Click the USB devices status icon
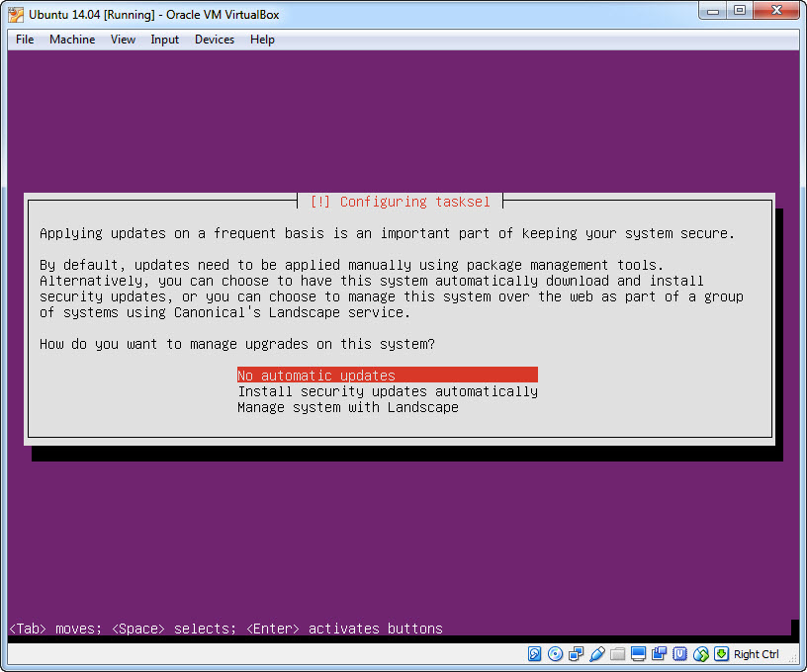Screen dimensions: 807x672 [597, 654]
